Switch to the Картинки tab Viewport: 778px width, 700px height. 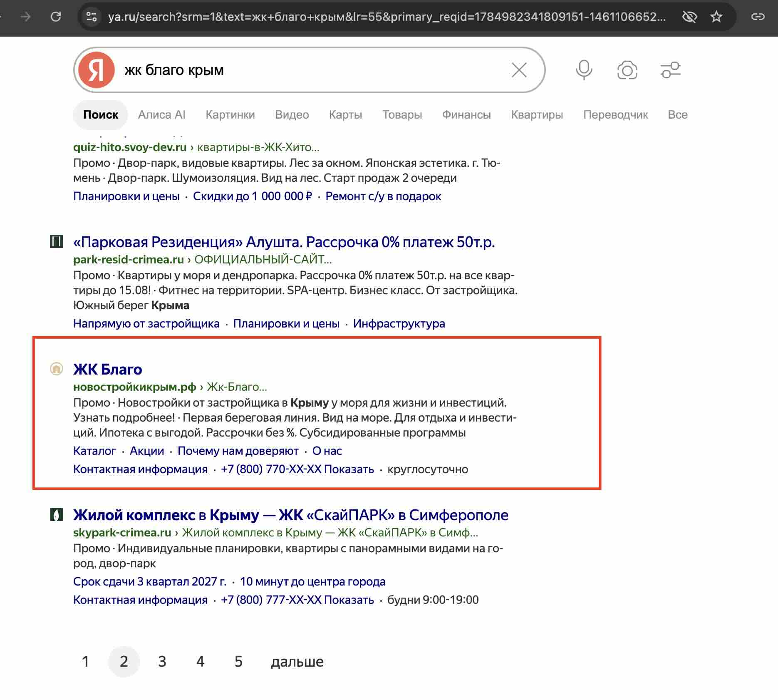coord(230,114)
